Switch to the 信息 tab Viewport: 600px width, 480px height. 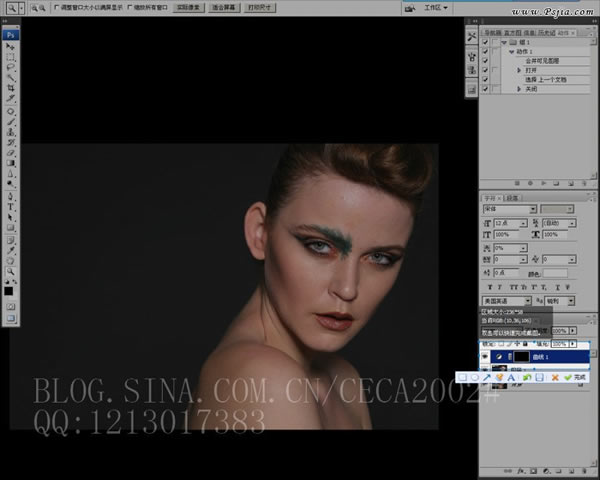(529, 33)
